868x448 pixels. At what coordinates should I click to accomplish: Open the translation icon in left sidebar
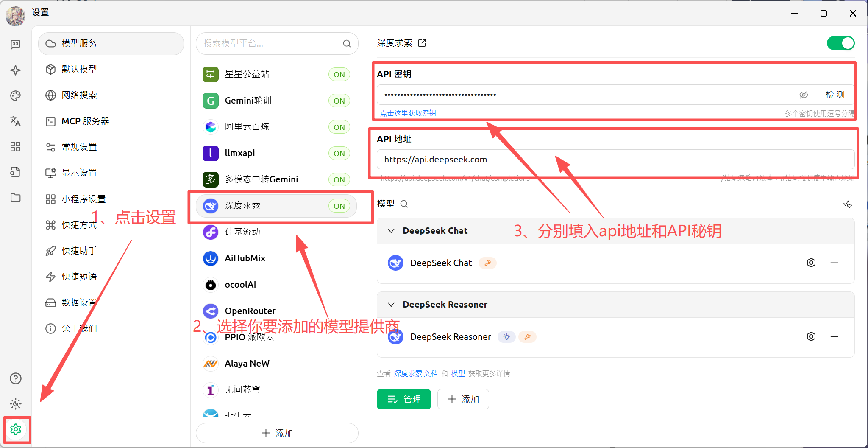coord(16,121)
